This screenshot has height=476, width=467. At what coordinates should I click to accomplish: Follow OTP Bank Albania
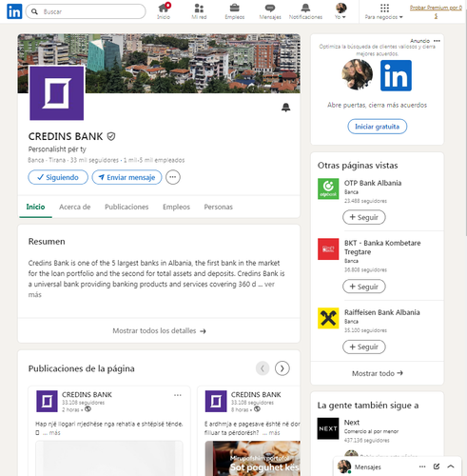click(364, 217)
